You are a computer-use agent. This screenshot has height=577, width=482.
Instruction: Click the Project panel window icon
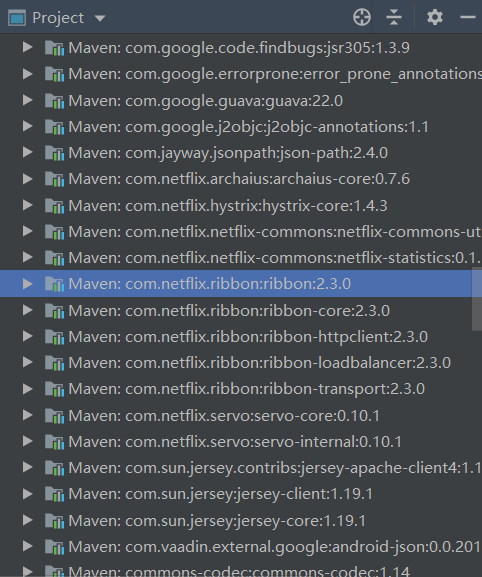tap(17, 18)
